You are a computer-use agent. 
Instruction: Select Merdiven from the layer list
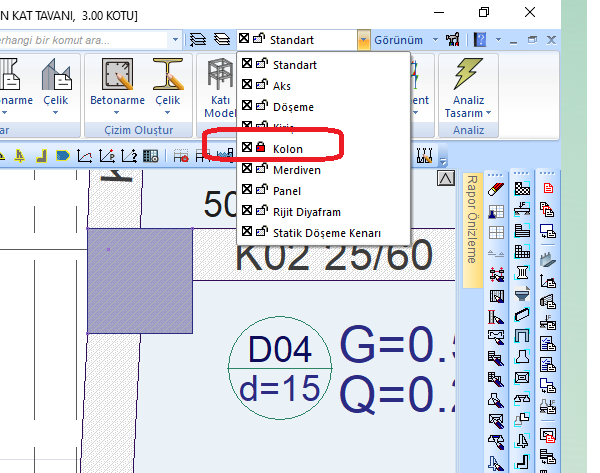(x=297, y=170)
